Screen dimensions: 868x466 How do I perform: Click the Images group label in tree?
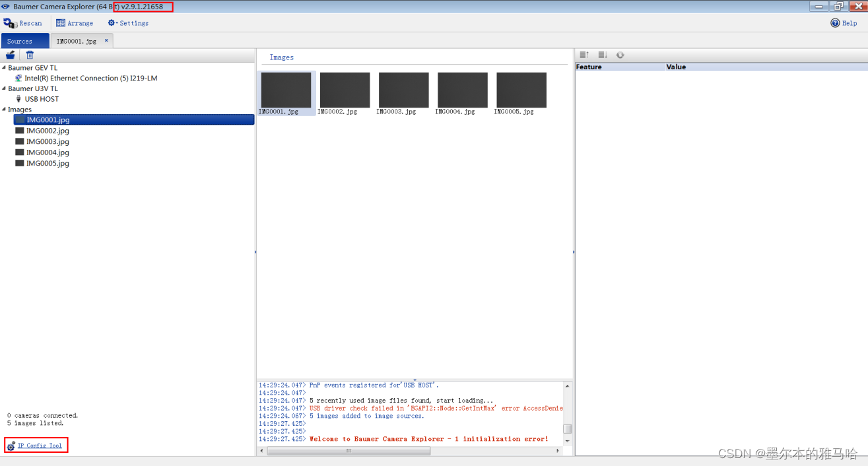point(20,110)
